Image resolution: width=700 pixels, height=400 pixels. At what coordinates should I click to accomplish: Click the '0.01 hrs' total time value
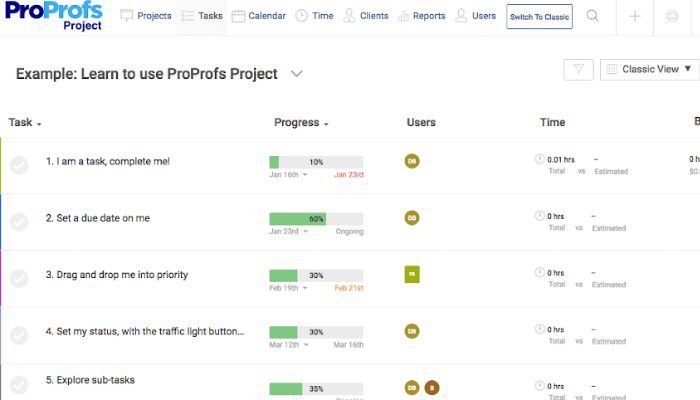(x=561, y=159)
